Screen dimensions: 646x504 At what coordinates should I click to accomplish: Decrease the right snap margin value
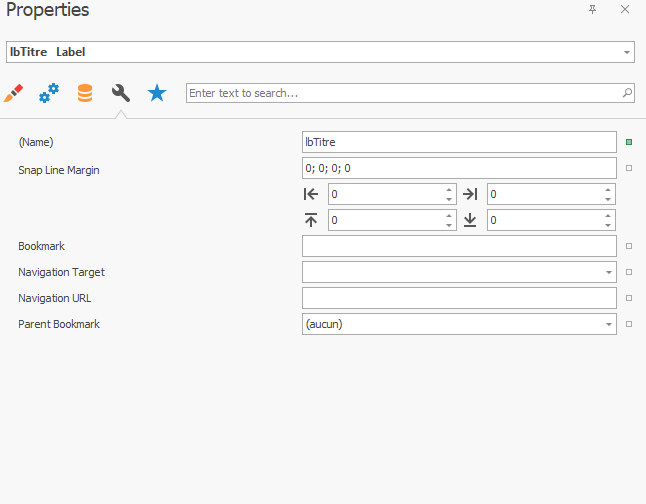click(x=608, y=199)
